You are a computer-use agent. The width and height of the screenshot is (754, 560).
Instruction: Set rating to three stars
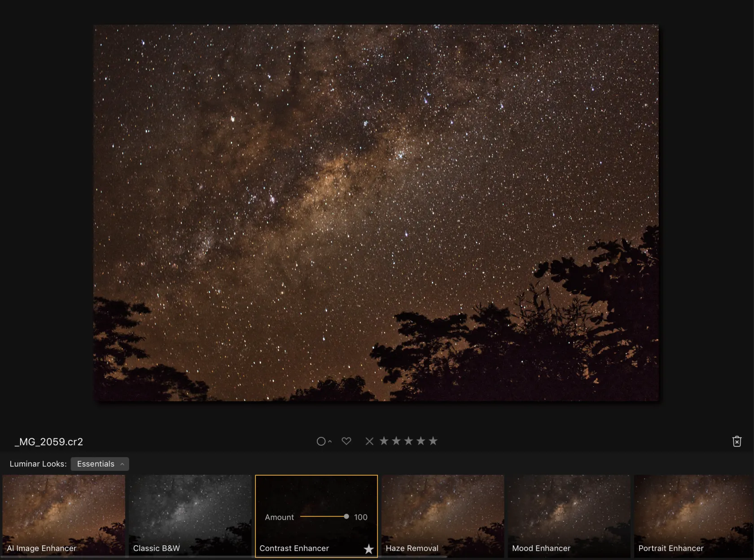point(408,441)
